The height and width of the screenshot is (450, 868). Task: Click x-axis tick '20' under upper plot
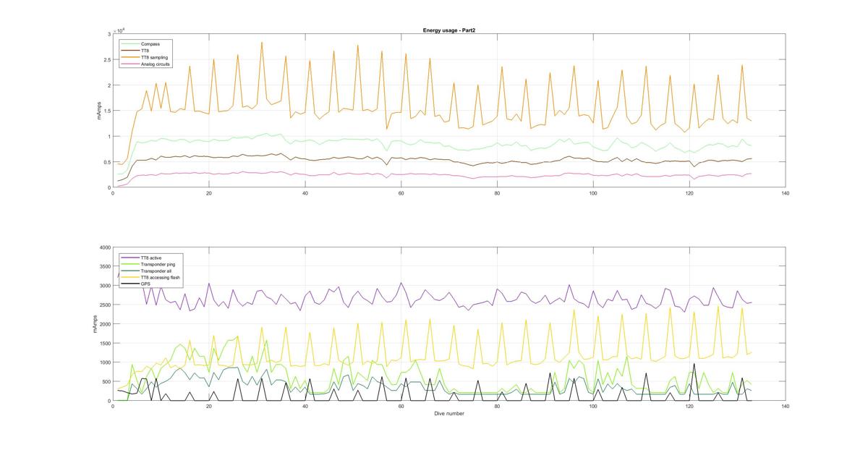click(x=209, y=193)
